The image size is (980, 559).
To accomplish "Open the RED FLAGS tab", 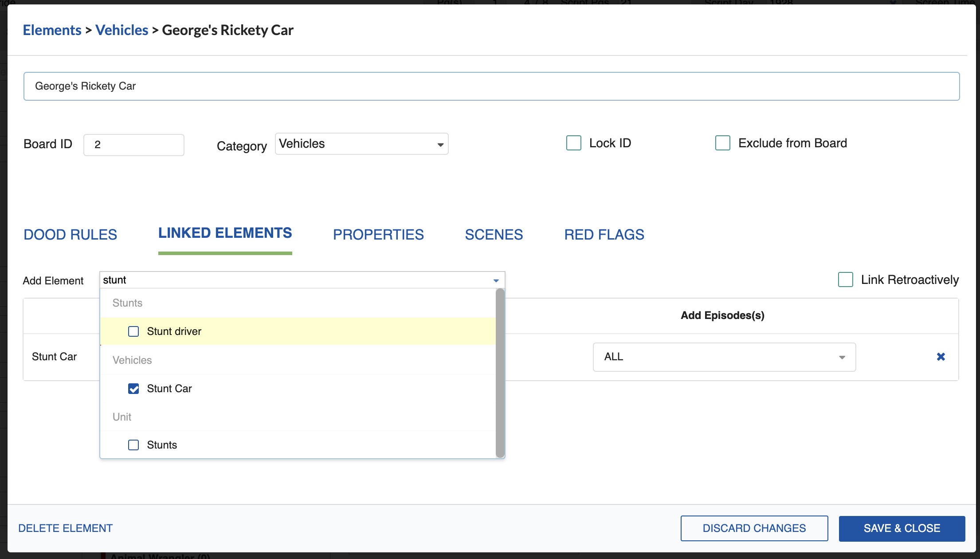I will (604, 234).
